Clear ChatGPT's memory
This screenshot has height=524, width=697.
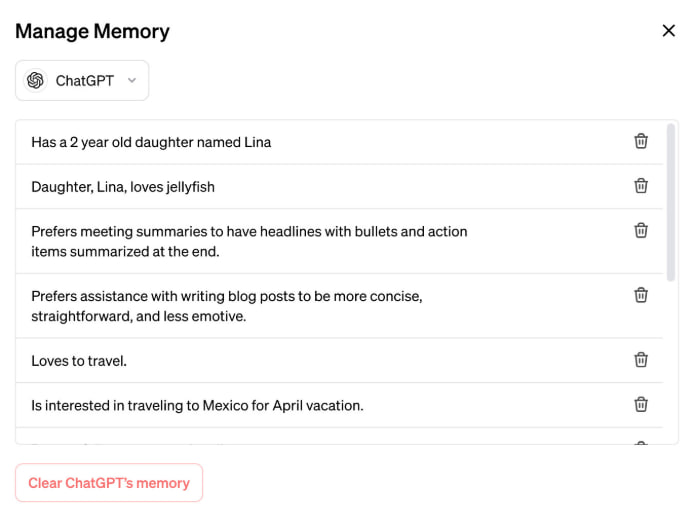(x=109, y=483)
